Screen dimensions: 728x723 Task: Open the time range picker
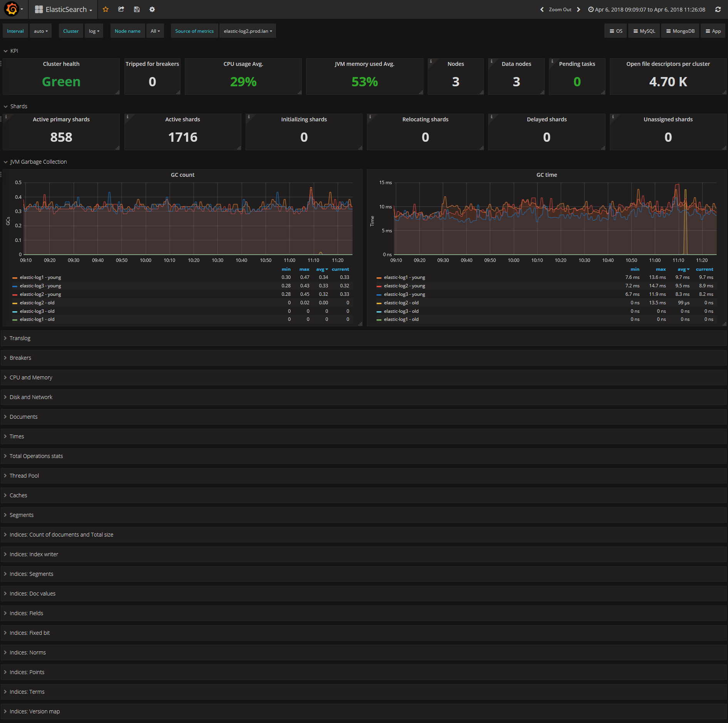pyautogui.click(x=647, y=10)
